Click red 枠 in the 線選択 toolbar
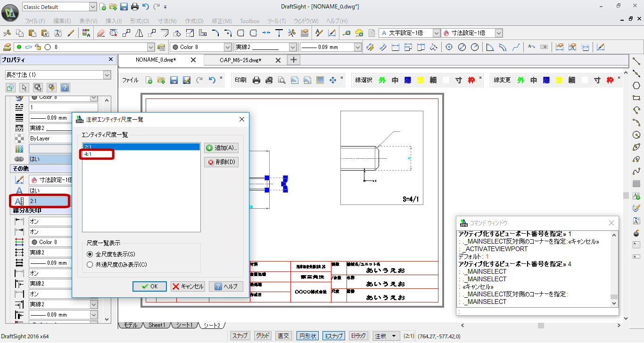The width and height of the screenshot is (644, 343). 471,80
